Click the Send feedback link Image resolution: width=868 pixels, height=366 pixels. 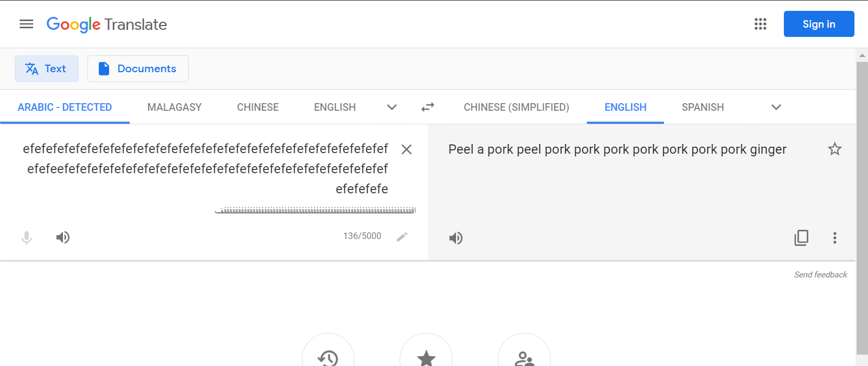pos(820,275)
